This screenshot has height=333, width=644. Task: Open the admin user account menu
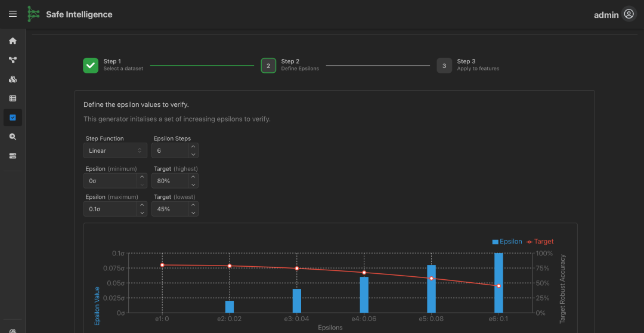(628, 14)
